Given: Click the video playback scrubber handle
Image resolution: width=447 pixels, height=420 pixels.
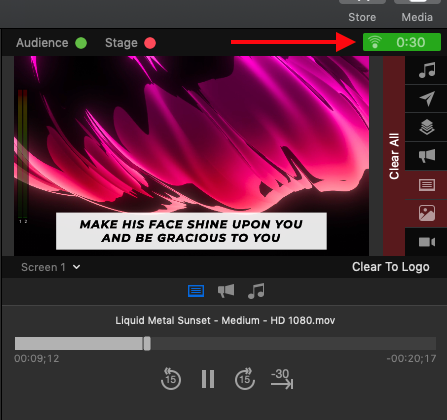Looking at the screenshot, I should [x=147, y=344].
